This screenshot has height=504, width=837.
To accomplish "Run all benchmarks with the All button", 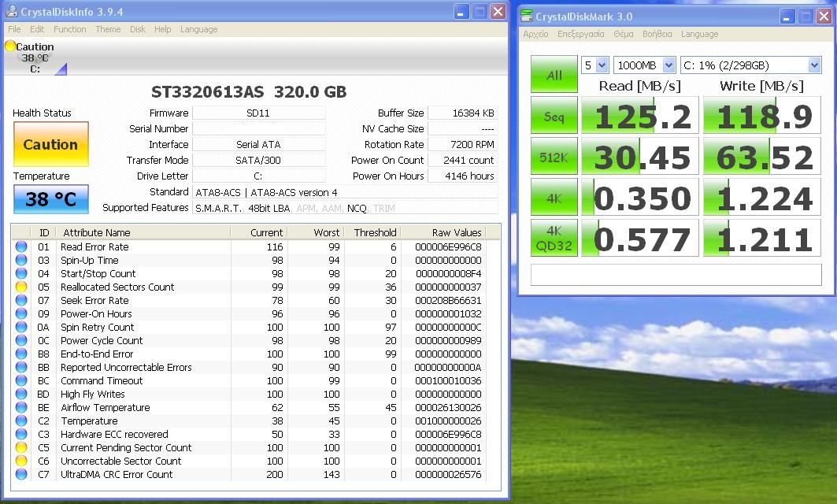I will (554, 75).
